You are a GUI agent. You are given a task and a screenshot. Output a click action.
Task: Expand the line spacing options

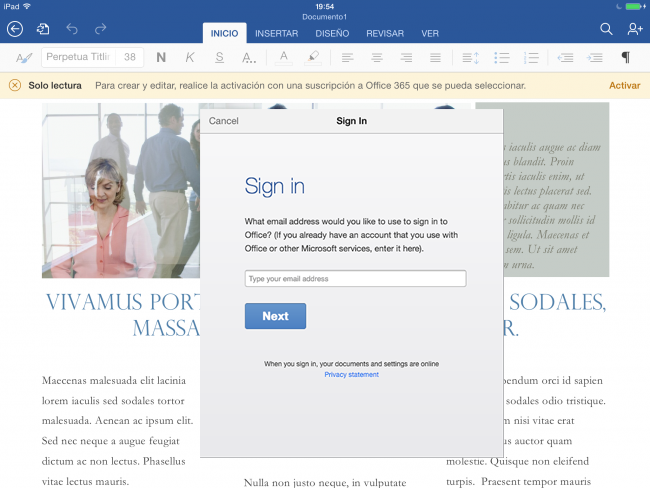pos(471,58)
